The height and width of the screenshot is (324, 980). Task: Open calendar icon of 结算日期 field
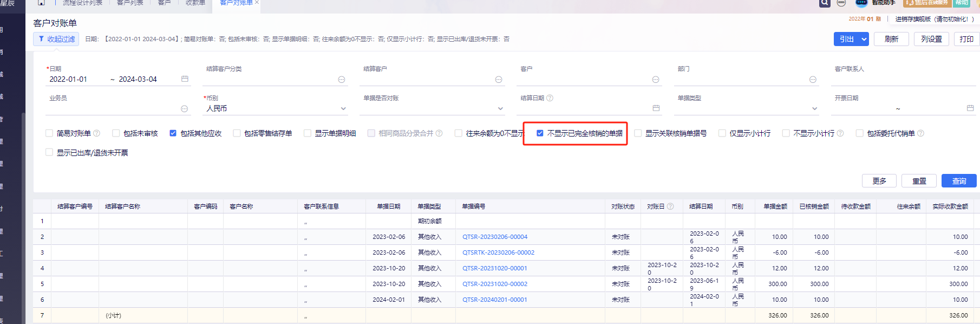point(656,108)
